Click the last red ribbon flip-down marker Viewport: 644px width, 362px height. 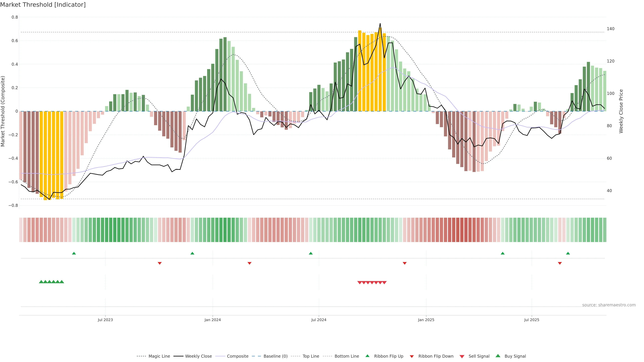pos(560,263)
